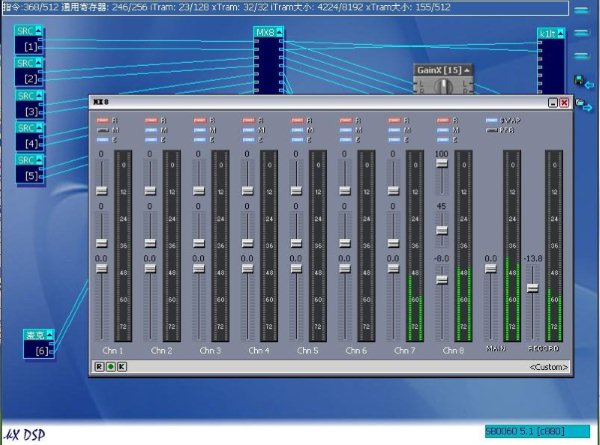Click the MX8 window title bar
Image resolution: width=600 pixels, height=445 pixels.
(x=300, y=102)
